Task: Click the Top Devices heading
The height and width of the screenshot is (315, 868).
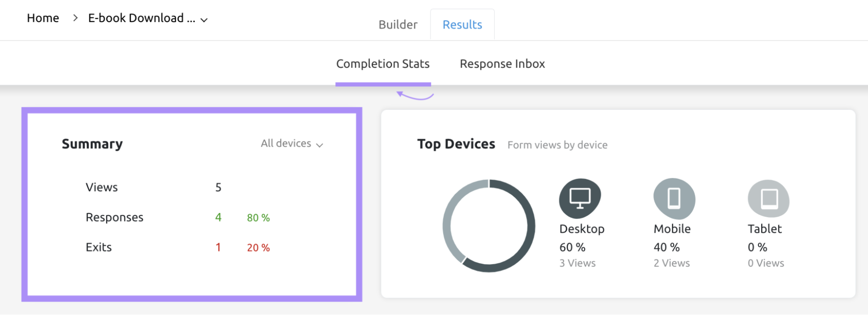Action: coord(456,144)
